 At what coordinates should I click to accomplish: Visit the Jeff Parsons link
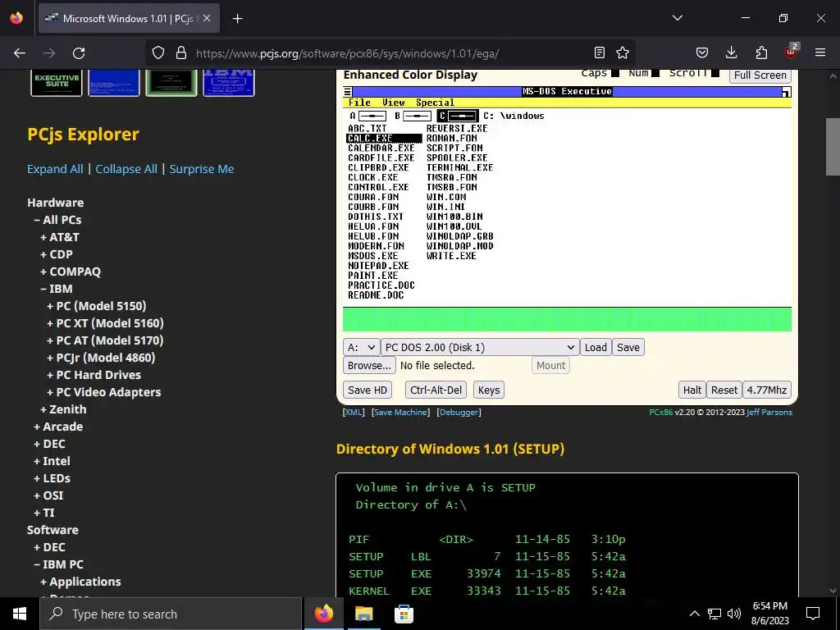[769, 412]
